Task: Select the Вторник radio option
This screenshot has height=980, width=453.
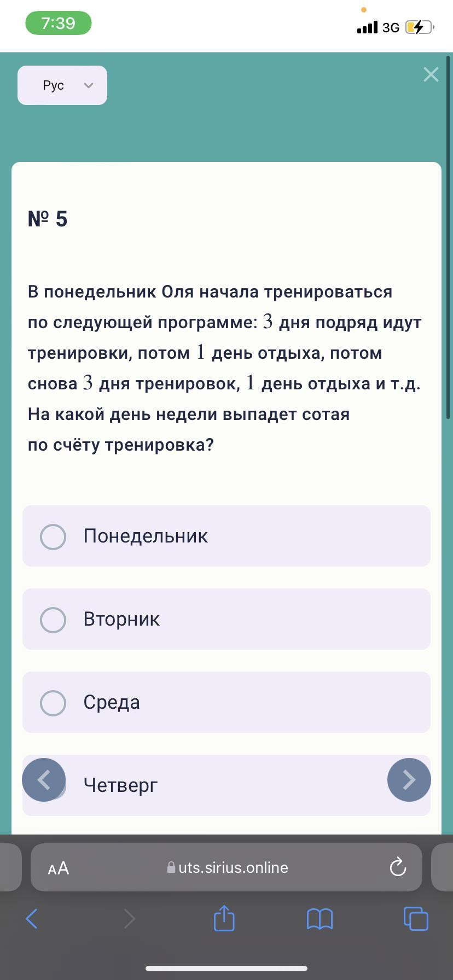Action: coord(226,619)
